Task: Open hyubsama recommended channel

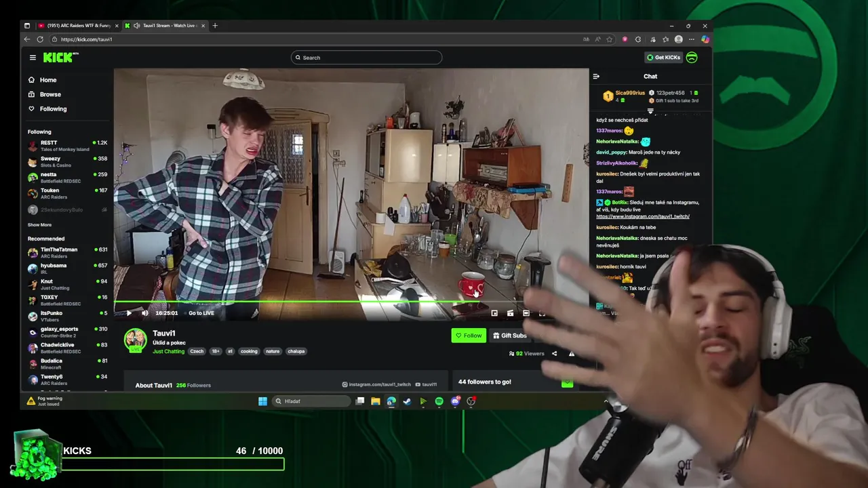Action: point(68,268)
